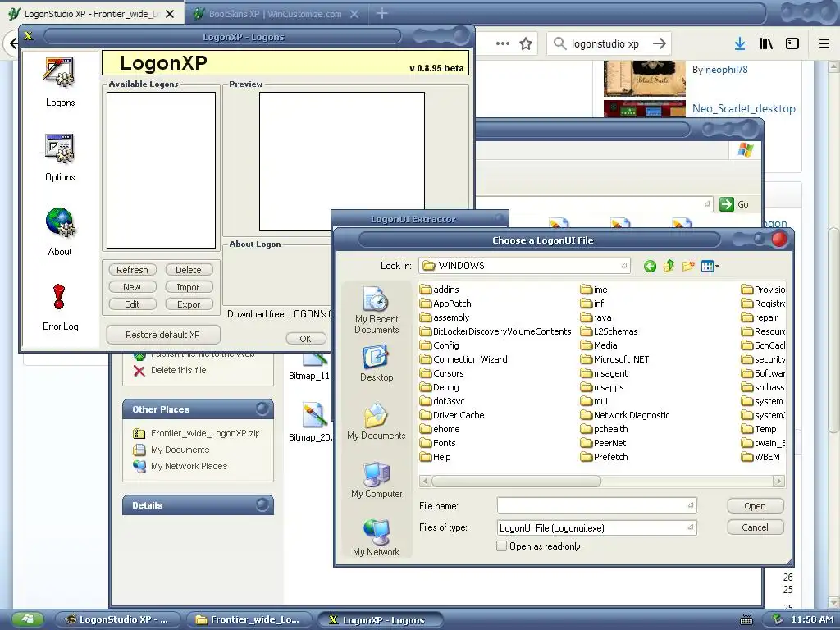Select the Media folder
This screenshot has width=840, height=630.
click(x=599, y=345)
